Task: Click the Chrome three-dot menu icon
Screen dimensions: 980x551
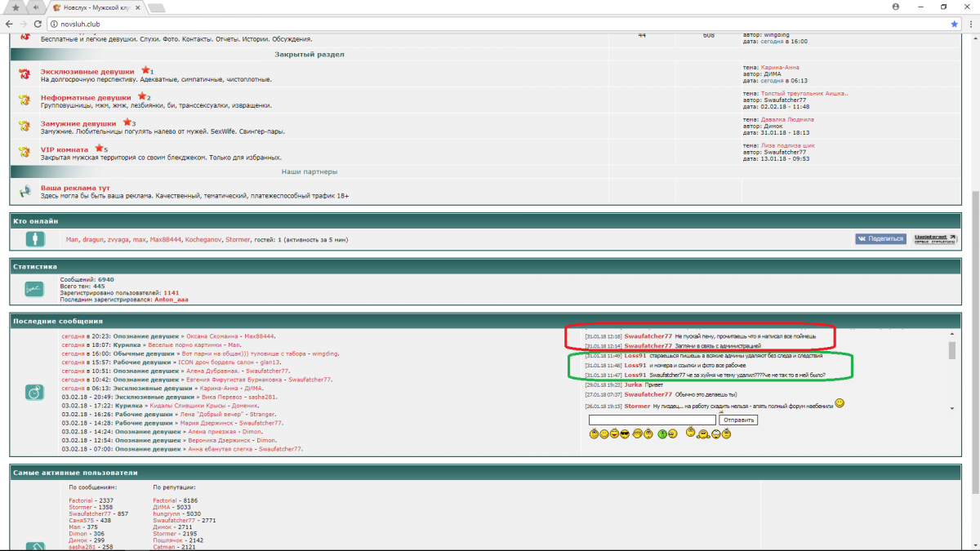Action: click(x=970, y=24)
